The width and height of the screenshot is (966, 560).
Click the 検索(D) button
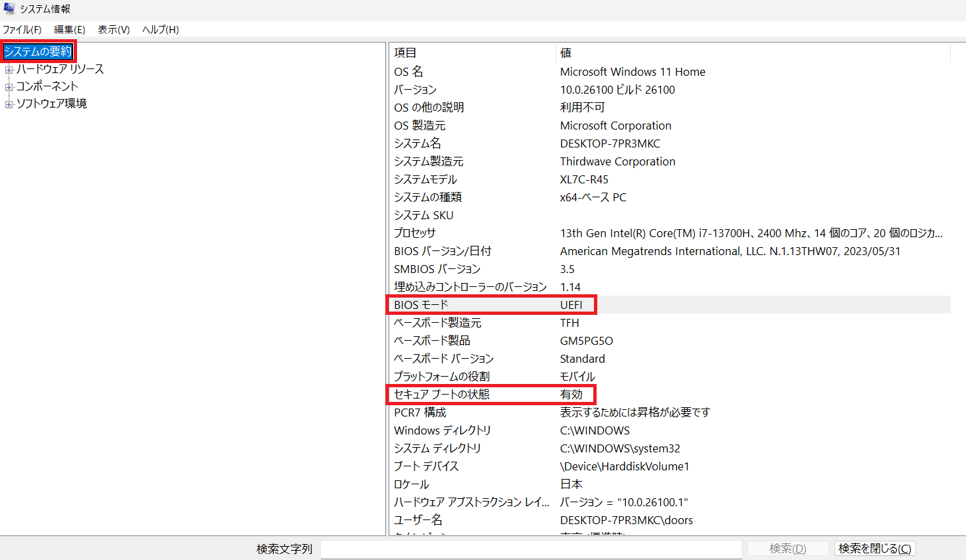click(787, 549)
